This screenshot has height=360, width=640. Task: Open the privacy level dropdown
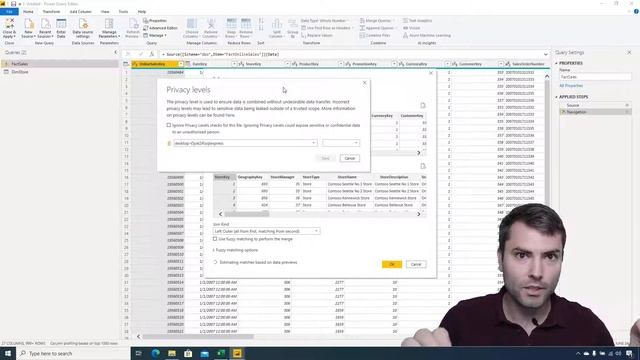(x=341, y=143)
